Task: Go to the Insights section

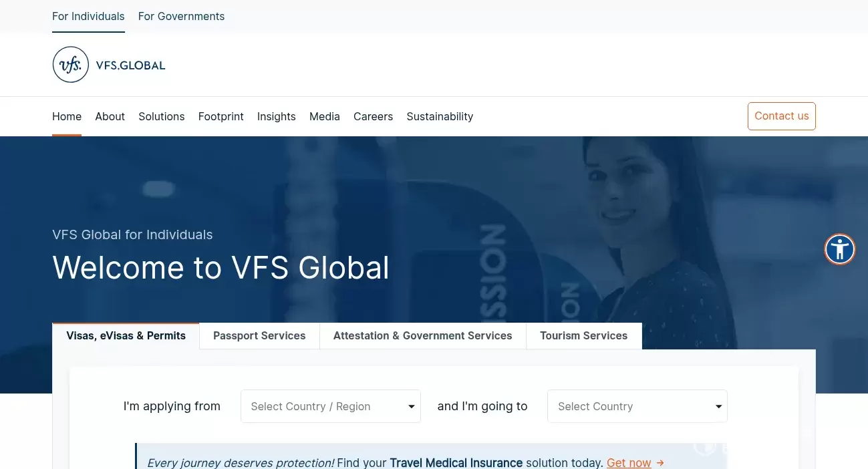Action: click(x=276, y=116)
